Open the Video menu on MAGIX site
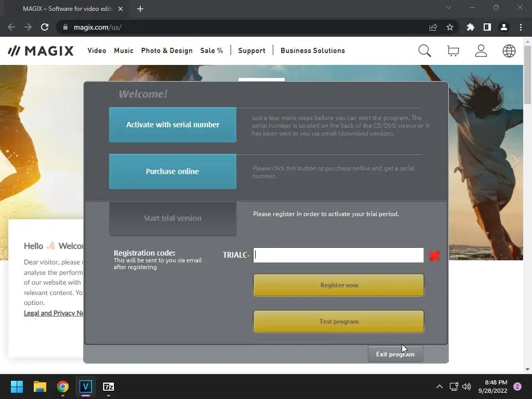Screen dimensions: 532x399 97,50
